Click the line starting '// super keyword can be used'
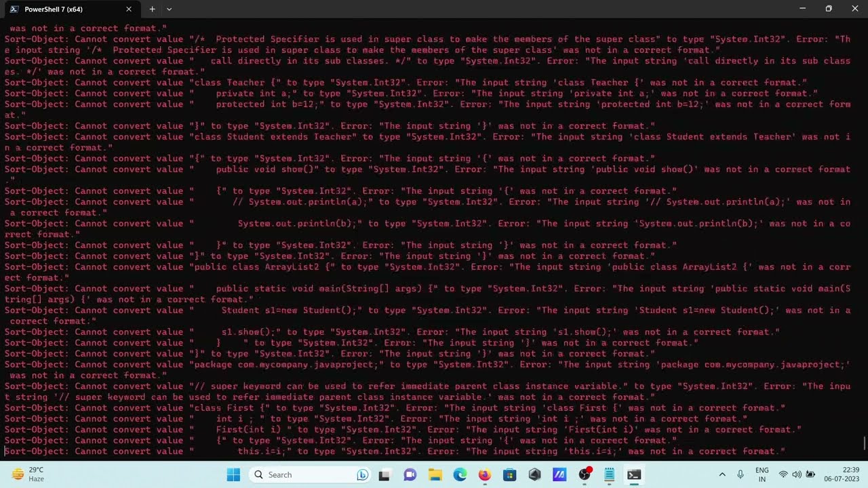Viewport: 868px width, 488px height. 427,392
